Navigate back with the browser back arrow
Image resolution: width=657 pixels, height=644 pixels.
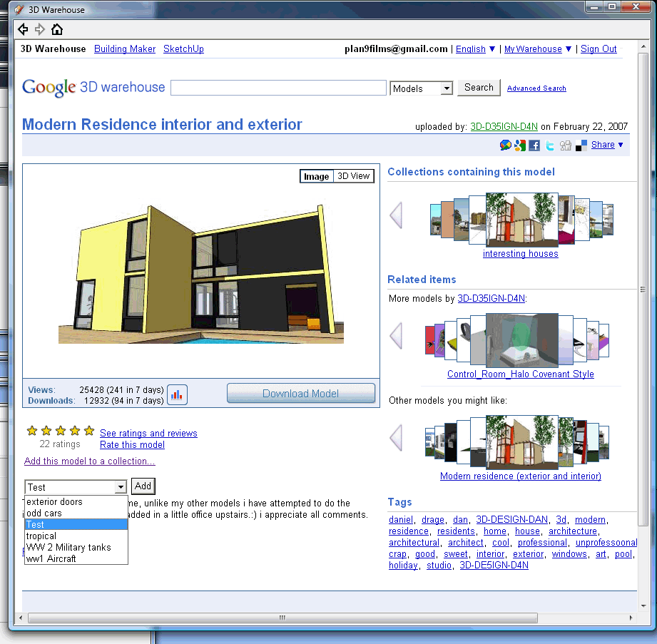(23, 30)
